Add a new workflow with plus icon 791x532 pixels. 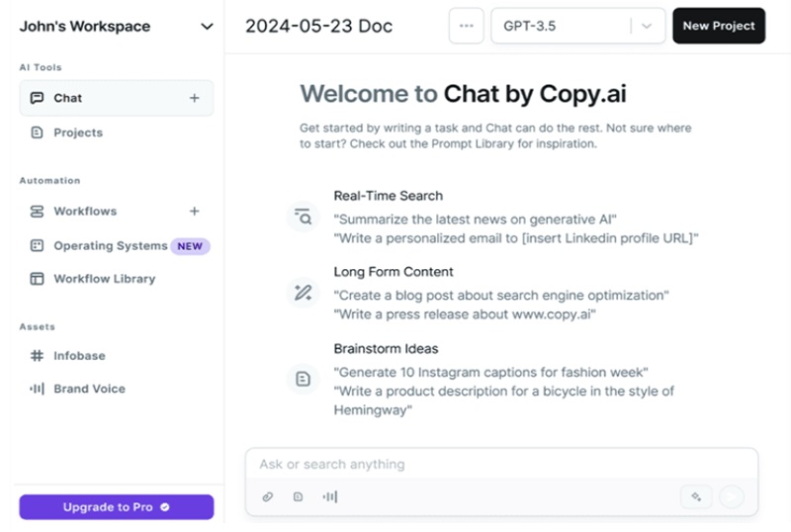tap(194, 211)
